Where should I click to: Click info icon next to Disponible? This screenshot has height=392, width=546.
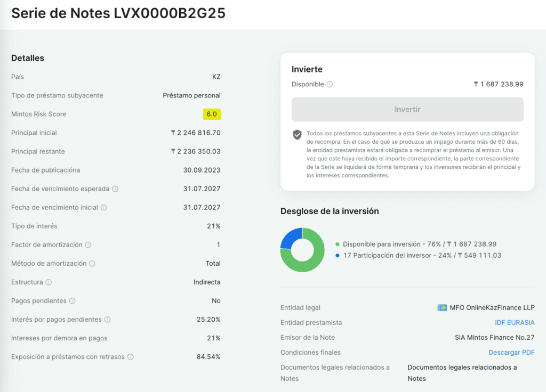330,84
